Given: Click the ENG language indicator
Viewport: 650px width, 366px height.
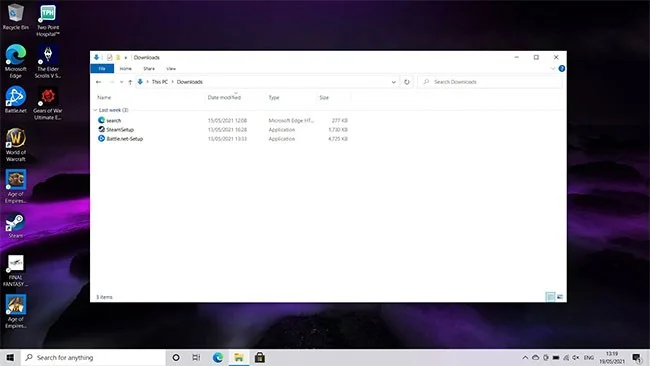Looking at the screenshot, I should click(589, 357).
